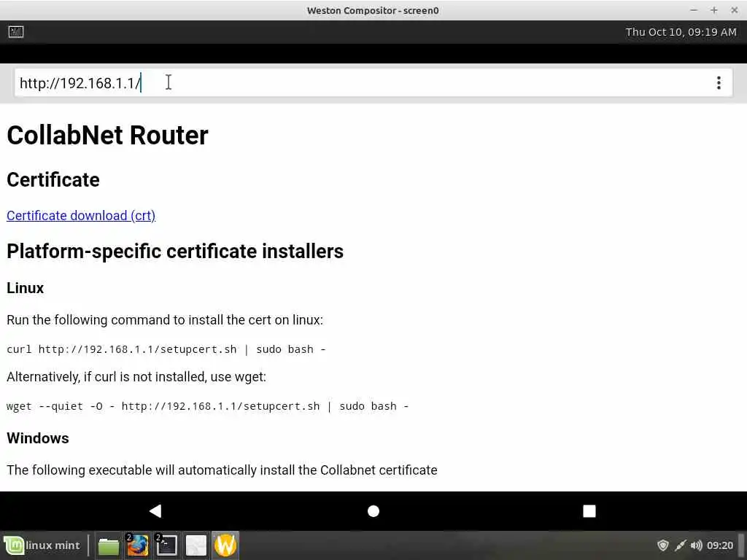The width and height of the screenshot is (747, 560).
Task: Open the network connection tray icon
Action: point(681,545)
